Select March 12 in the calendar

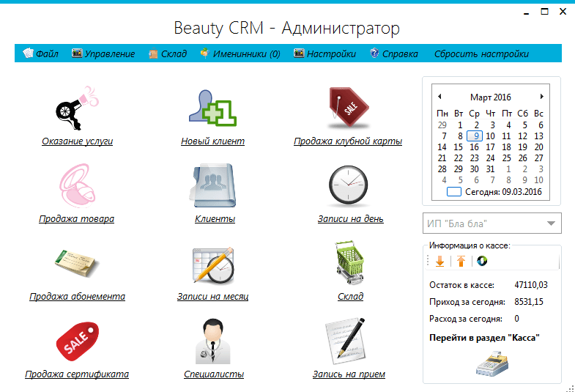[x=522, y=136]
